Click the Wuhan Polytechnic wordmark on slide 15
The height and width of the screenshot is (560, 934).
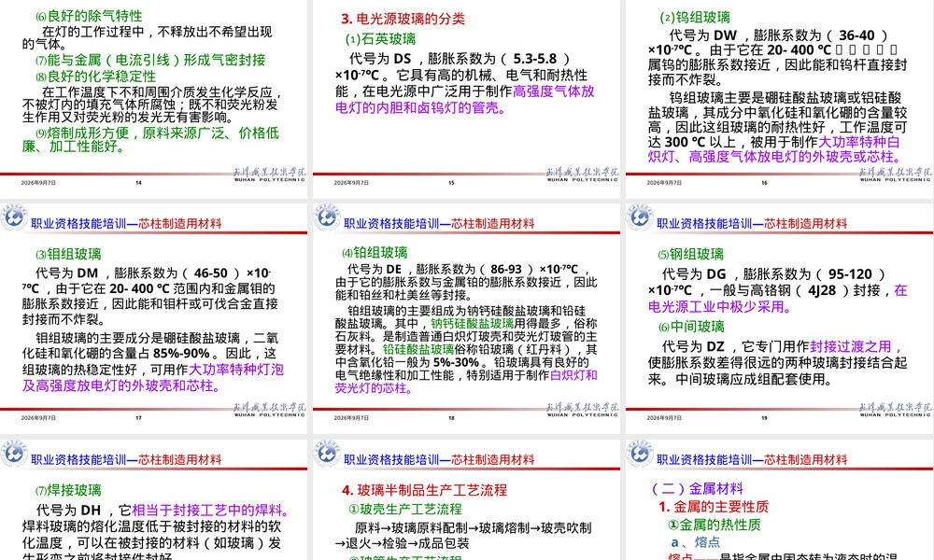(582, 175)
